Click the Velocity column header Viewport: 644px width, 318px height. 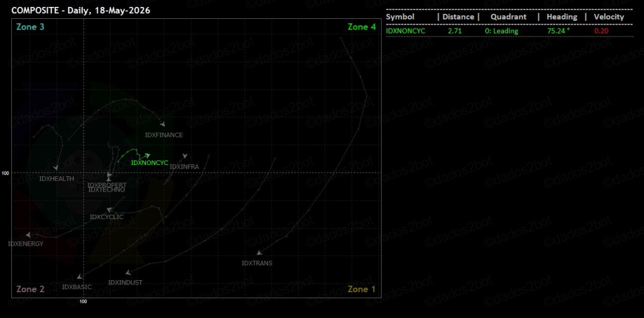(x=609, y=17)
